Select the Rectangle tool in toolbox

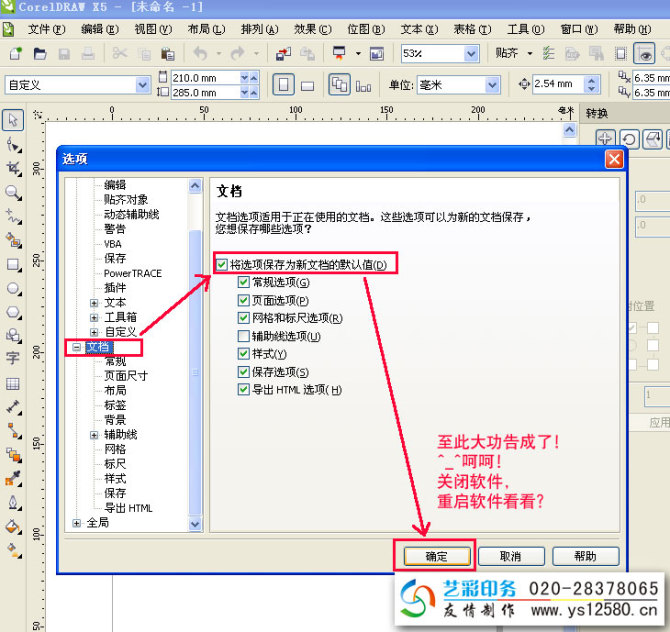[13, 265]
